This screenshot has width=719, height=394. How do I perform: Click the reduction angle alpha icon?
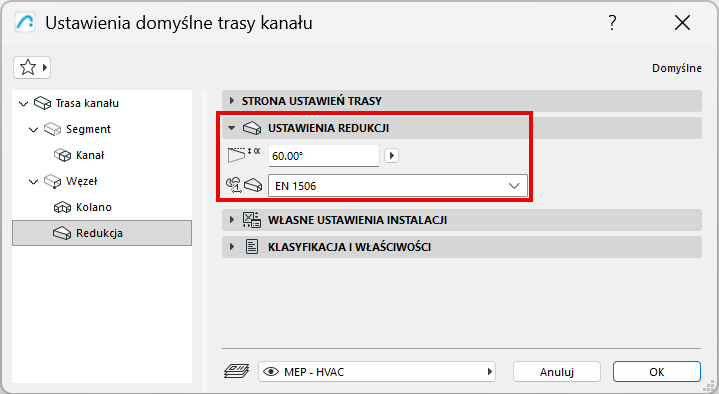pyautogui.click(x=243, y=155)
